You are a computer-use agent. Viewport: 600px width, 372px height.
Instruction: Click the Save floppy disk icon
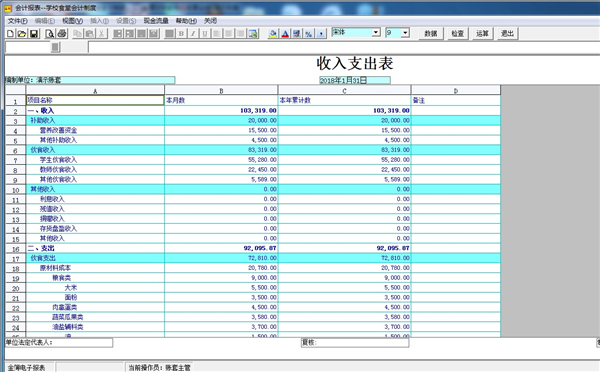[34, 34]
